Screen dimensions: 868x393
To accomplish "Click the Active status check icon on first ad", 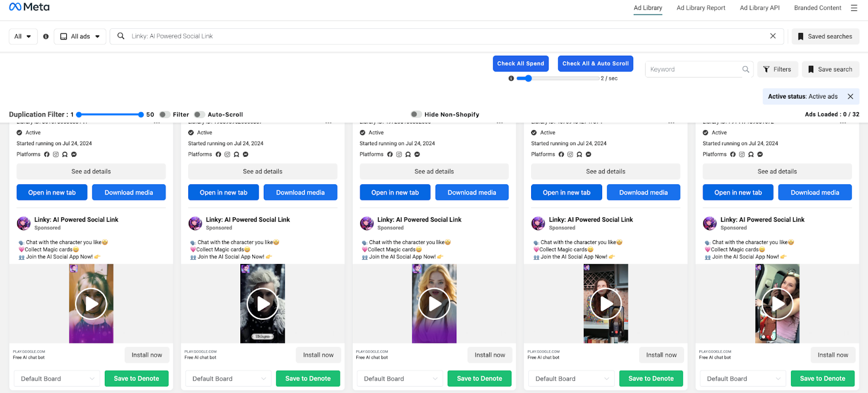I will pos(20,133).
